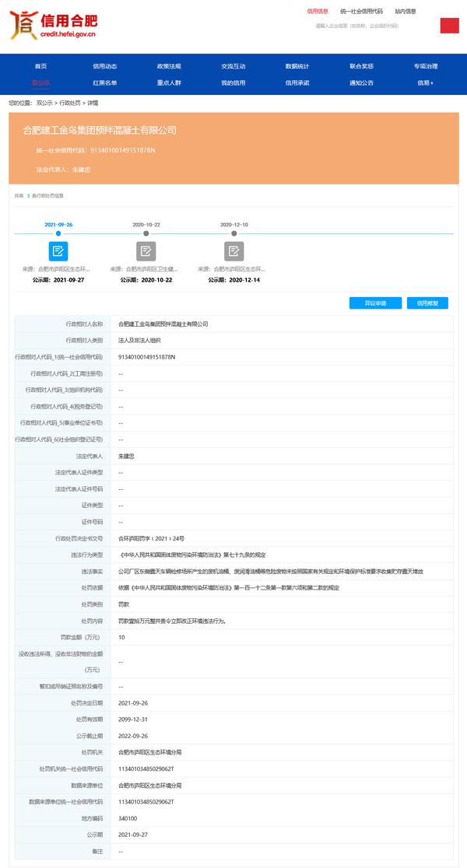This screenshot has height=868, width=467.
Task: Click the 处罚机关 value 合肥市庐阳区生态环境分局
Action: [x=150, y=753]
